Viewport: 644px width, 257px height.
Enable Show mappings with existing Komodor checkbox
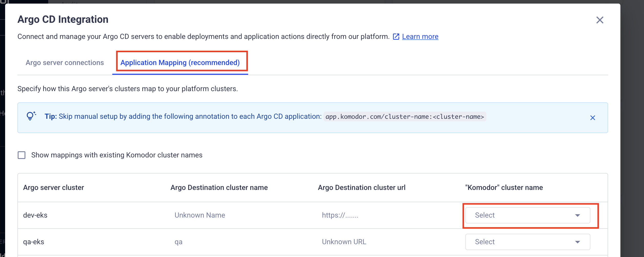pos(22,155)
